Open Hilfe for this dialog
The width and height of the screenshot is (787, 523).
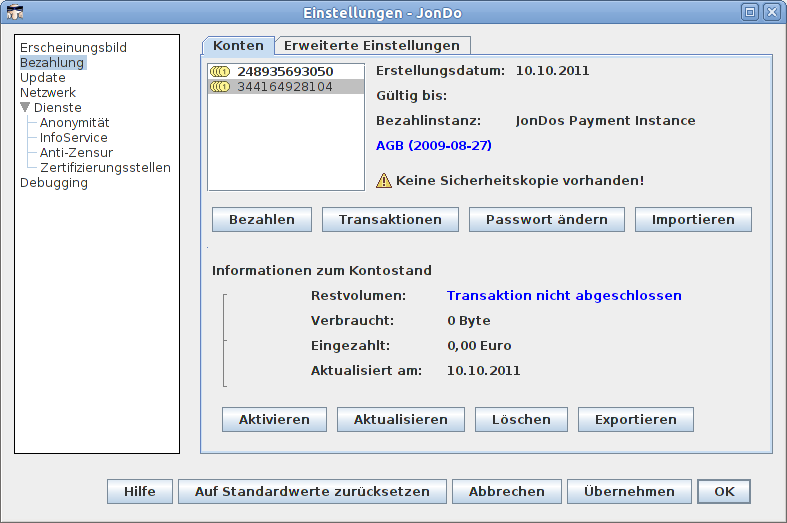[x=140, y=491]
